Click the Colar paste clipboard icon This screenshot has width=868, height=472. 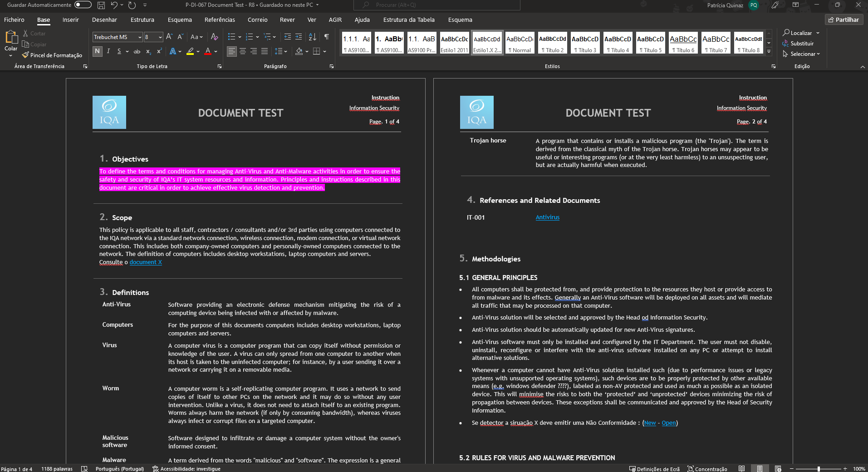tap(11, 37)
